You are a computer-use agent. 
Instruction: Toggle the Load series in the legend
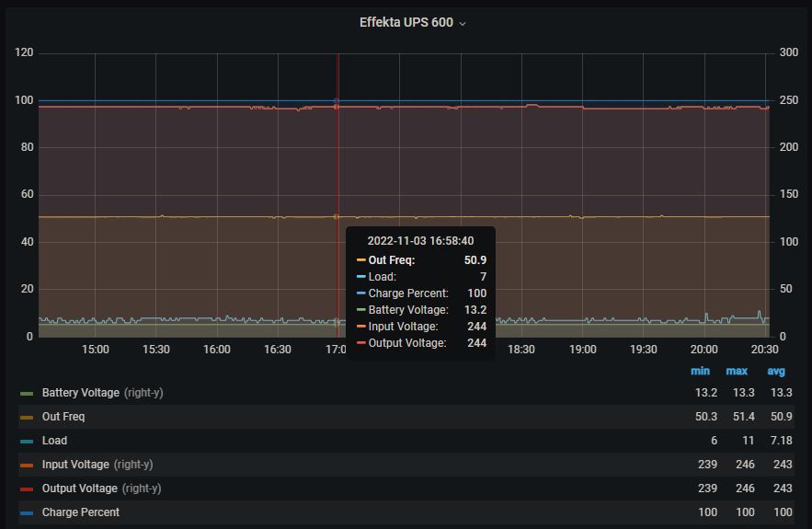click(54, 441)
